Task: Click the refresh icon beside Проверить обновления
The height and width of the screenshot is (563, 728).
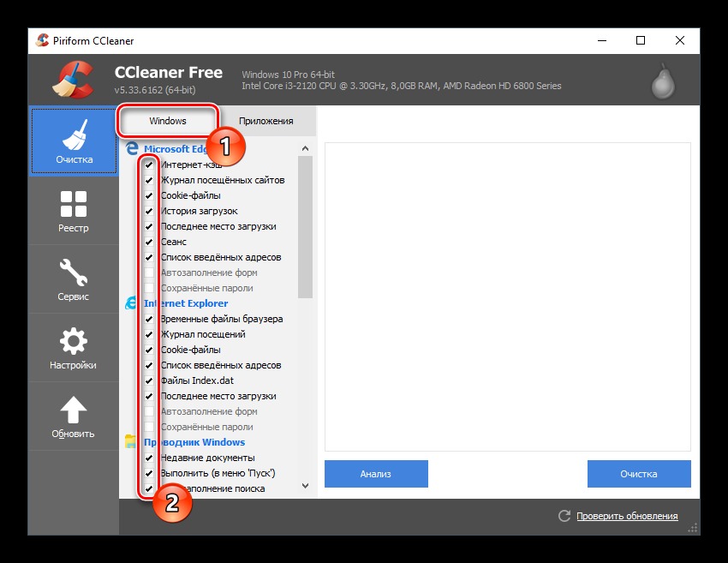Action: [x=564, y=516]
